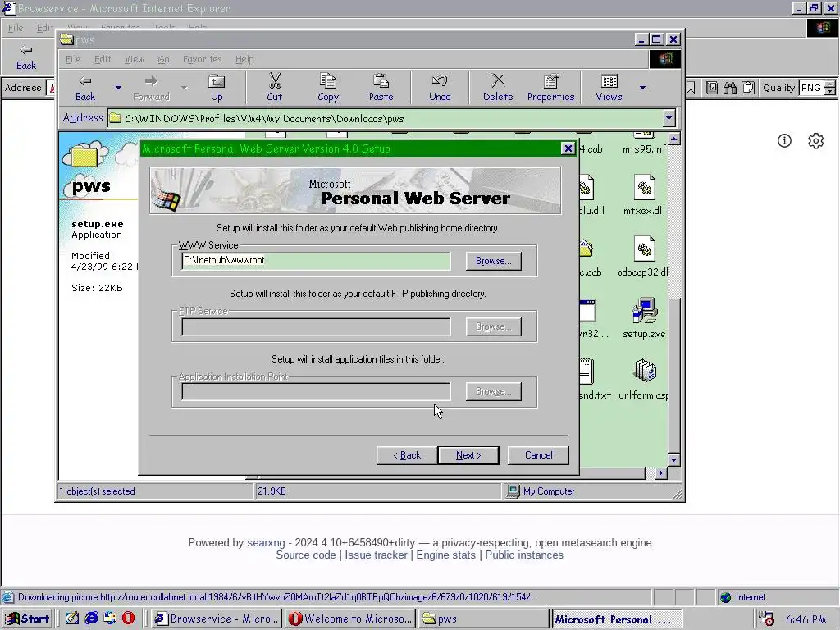Click the Outlook Express quick launch icon

pos(110,619)
